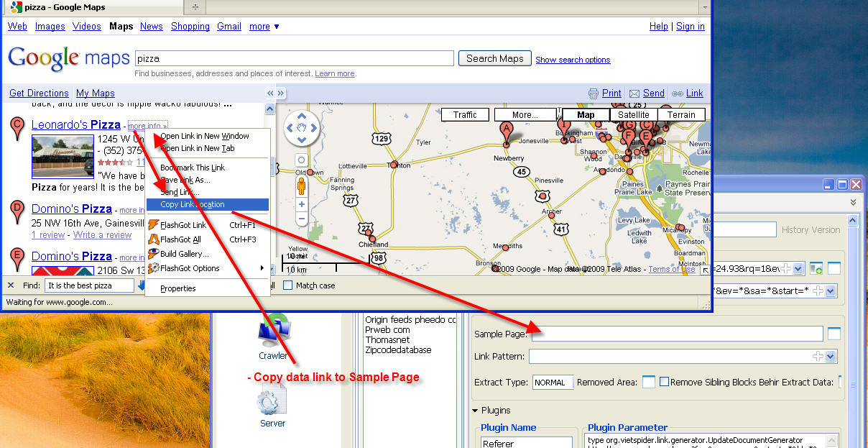The image size is (868, 448).
Task: Zoom in with the map plus button
Action: coord(302,205)
